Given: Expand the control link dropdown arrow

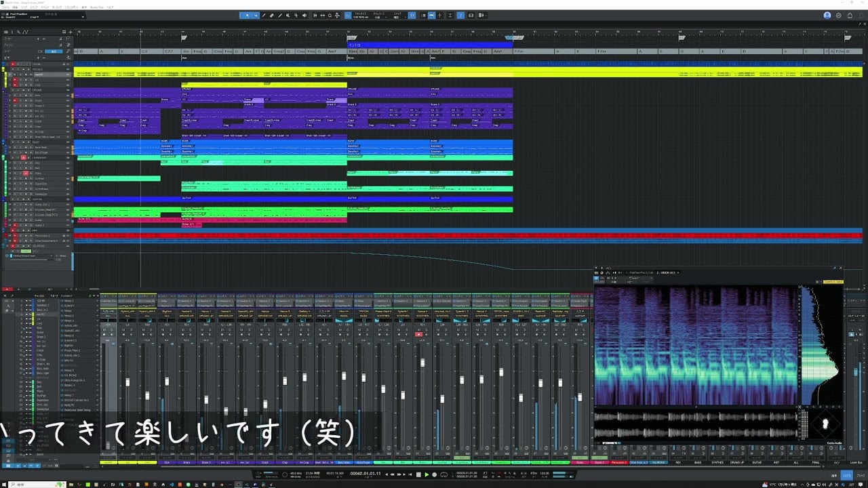Looking at the screenshot, I should [x=83, y=17].
